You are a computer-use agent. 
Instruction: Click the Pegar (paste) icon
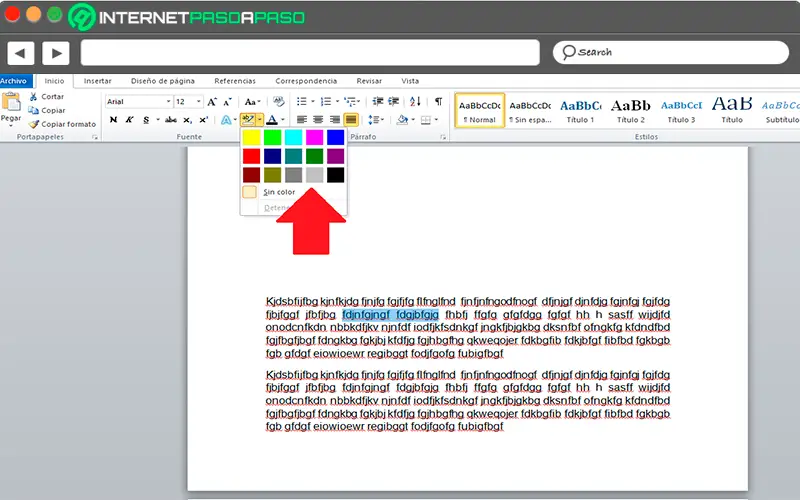[12, 102]
